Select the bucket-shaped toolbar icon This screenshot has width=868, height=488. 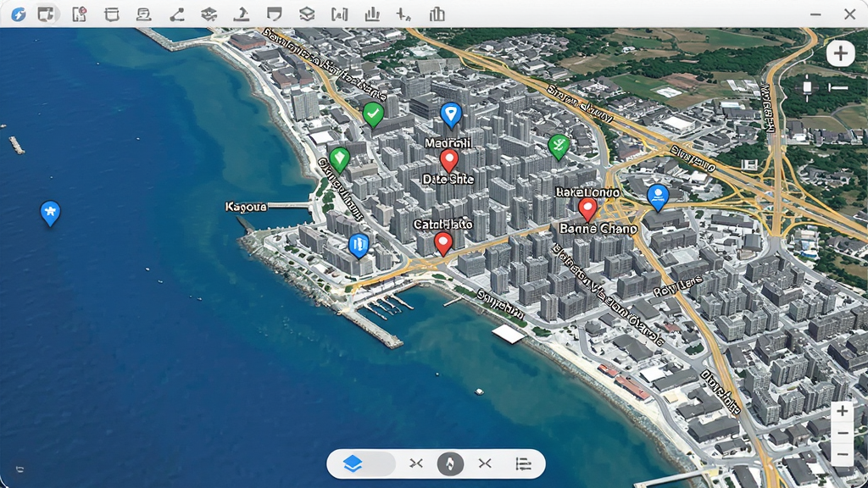click(x=112, y=14)
